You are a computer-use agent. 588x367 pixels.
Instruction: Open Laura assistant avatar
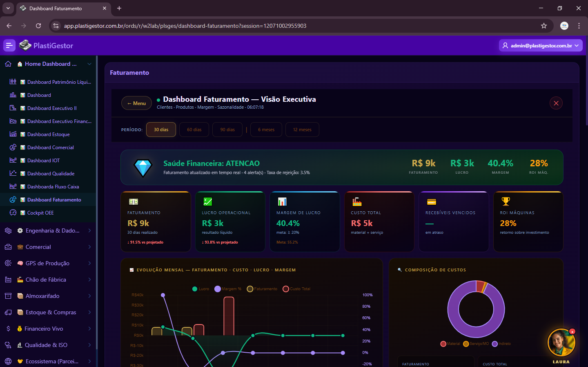(x=561, y=342)
